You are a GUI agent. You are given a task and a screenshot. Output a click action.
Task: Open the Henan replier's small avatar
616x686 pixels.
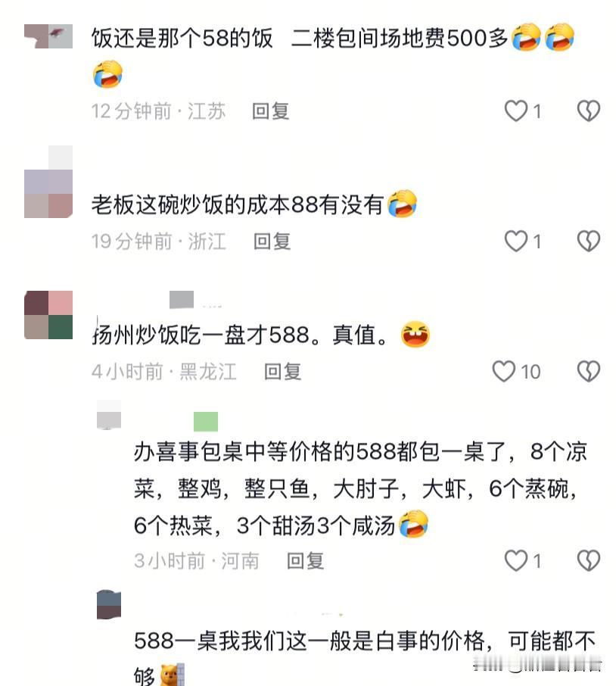109,415
